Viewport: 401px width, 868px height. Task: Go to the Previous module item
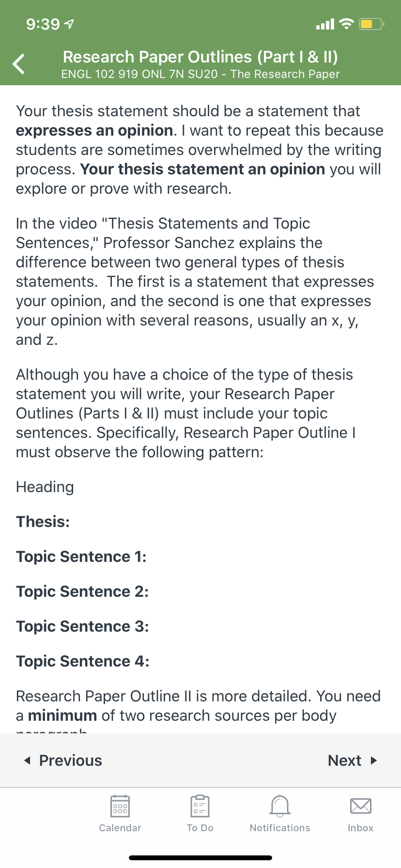[63, 760]
